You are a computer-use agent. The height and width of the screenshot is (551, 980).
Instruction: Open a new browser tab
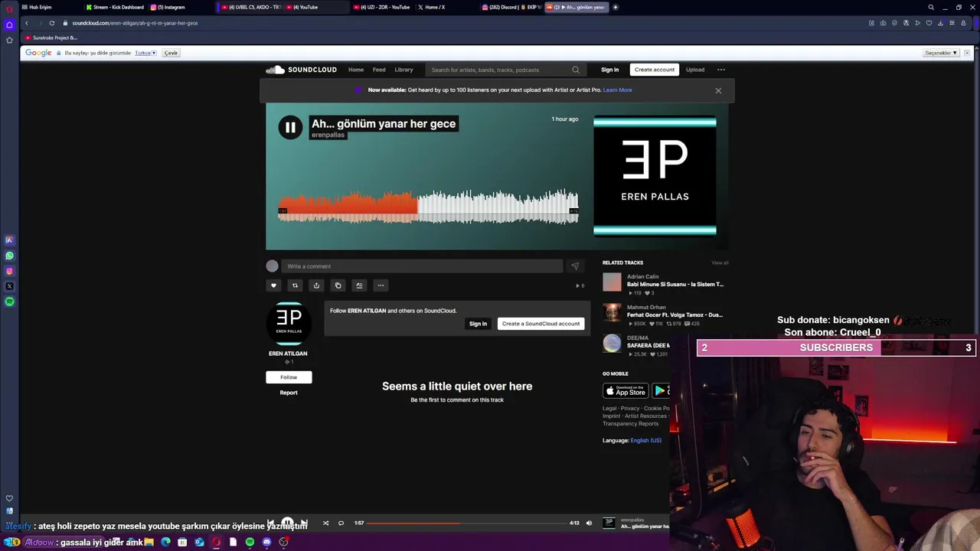click(x=616, y=7)
